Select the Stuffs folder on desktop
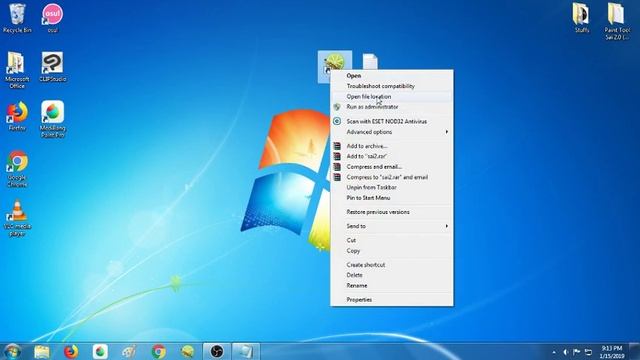The height and width of the screenshot is (360, 640). tap(582, 18)
